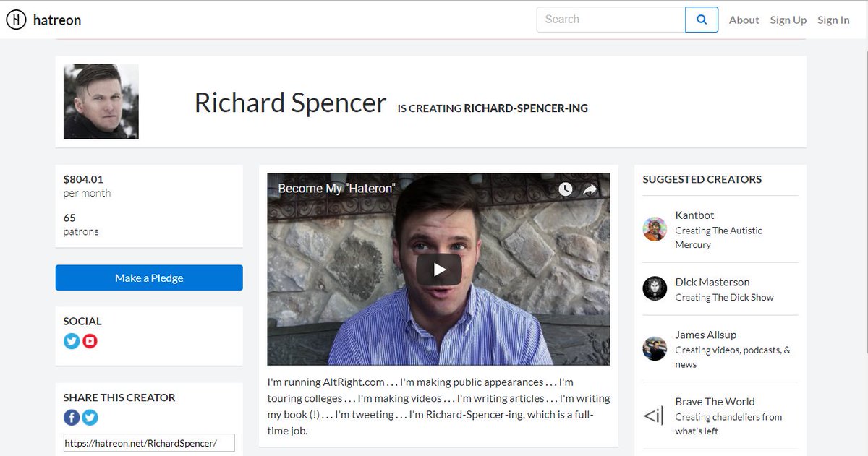Click 'Creating chandeliers from what's left' text

[x=728, y=423]
